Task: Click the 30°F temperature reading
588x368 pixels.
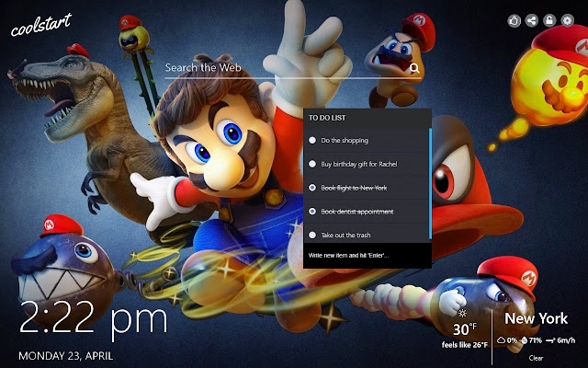Action: pos(465,329)
